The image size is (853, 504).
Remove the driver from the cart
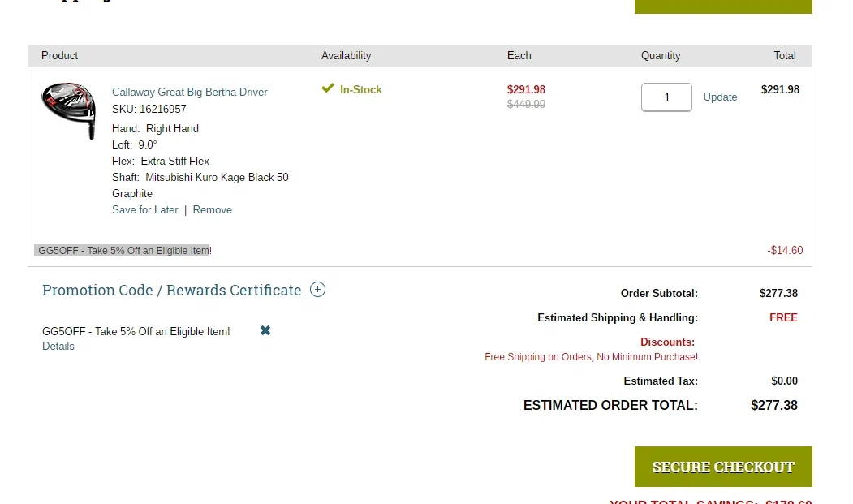point(212,209)
